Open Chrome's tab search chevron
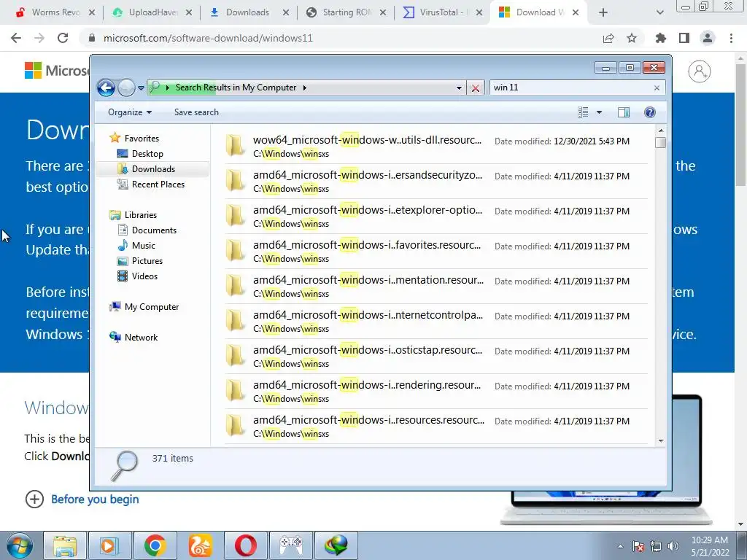Screen dimensions: 747x560 coord(659,12)
